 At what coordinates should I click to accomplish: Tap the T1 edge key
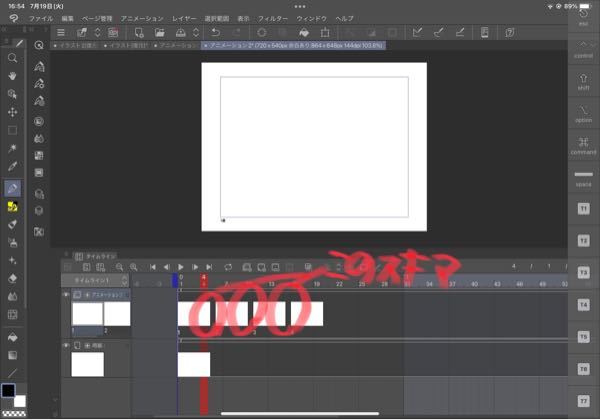pos(583,209)
